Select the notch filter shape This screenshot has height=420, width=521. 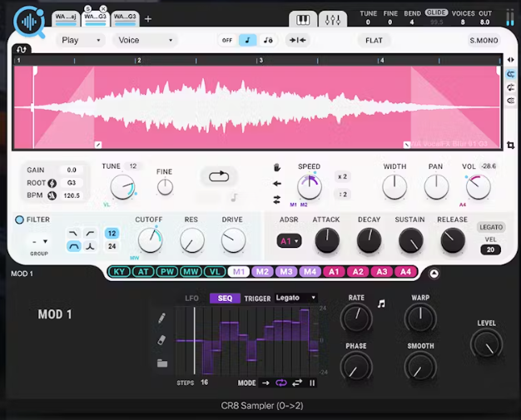90,246
